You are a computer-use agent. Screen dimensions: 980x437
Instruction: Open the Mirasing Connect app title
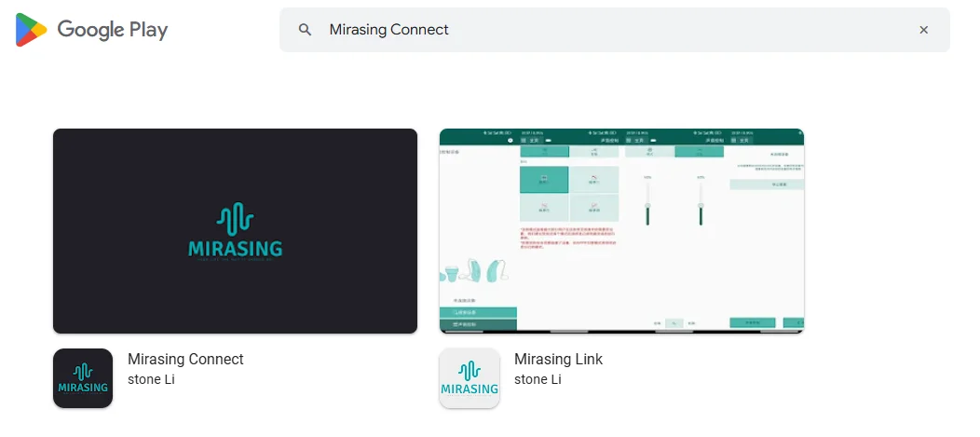[185, 360]
